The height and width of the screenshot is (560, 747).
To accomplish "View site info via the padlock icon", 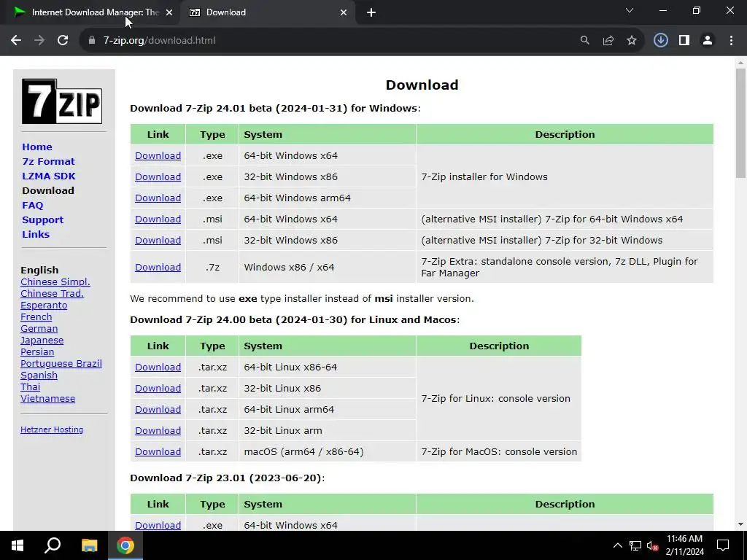I will point(92,41).
